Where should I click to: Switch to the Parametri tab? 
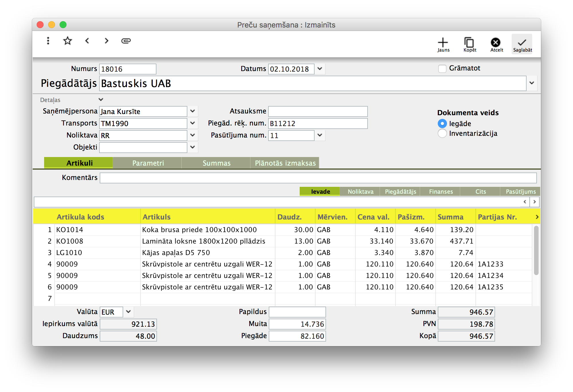click(148, 163)
